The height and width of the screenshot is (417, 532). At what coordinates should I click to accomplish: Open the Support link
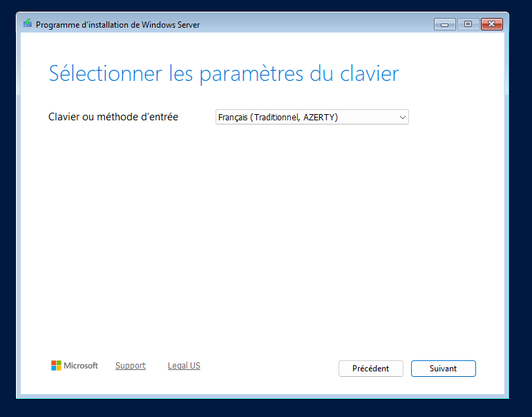tap(131, 365)
